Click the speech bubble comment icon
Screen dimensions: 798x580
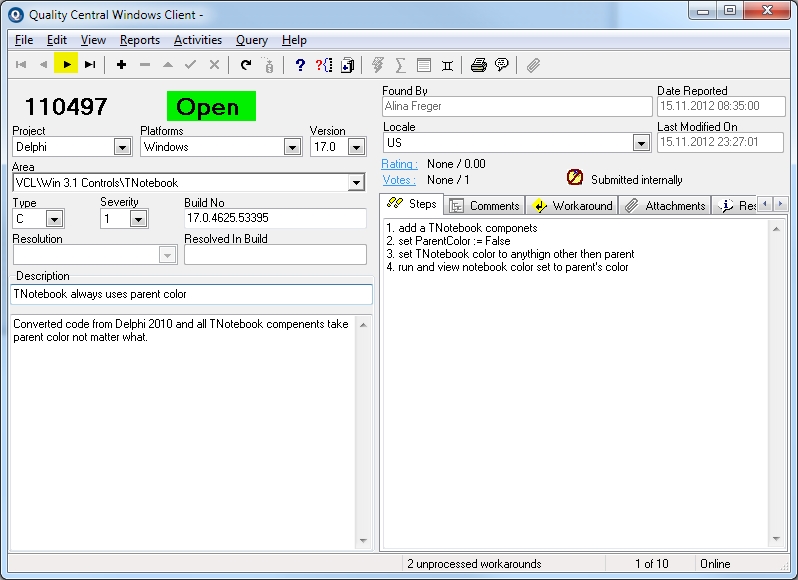(x=502, y=65)
